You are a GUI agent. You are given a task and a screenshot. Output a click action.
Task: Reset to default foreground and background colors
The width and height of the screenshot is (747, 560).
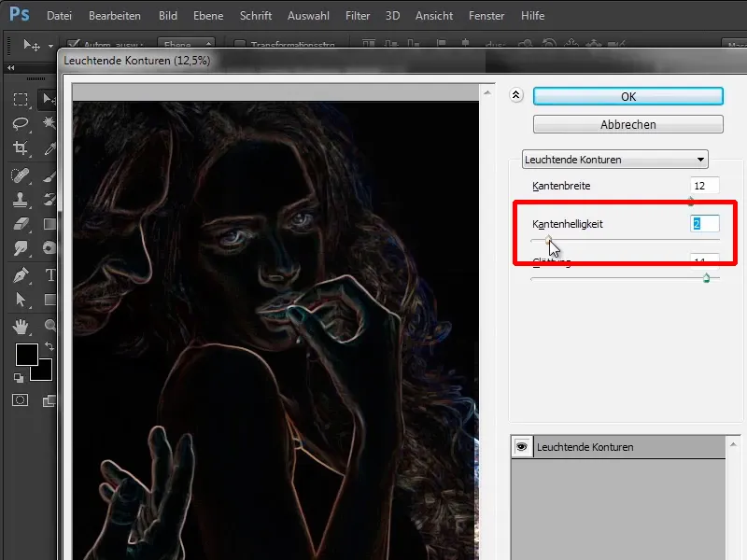[x=19, y=378]
